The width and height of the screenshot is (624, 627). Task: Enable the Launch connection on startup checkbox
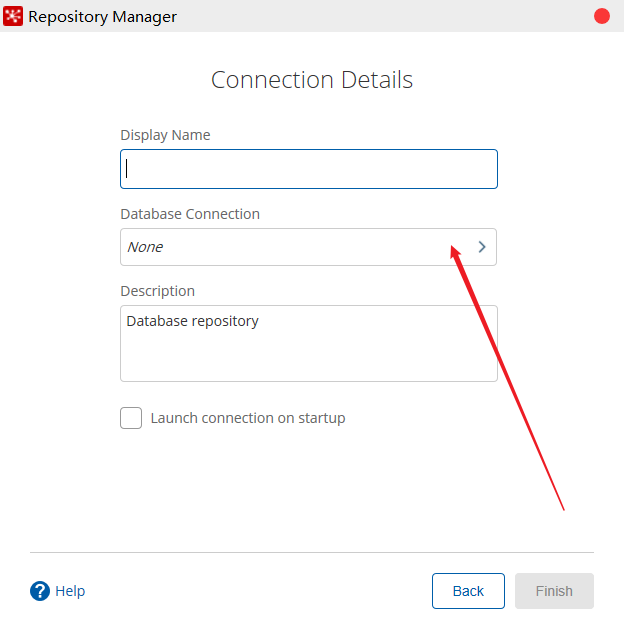pyautogui.click(x=131, y=418)
